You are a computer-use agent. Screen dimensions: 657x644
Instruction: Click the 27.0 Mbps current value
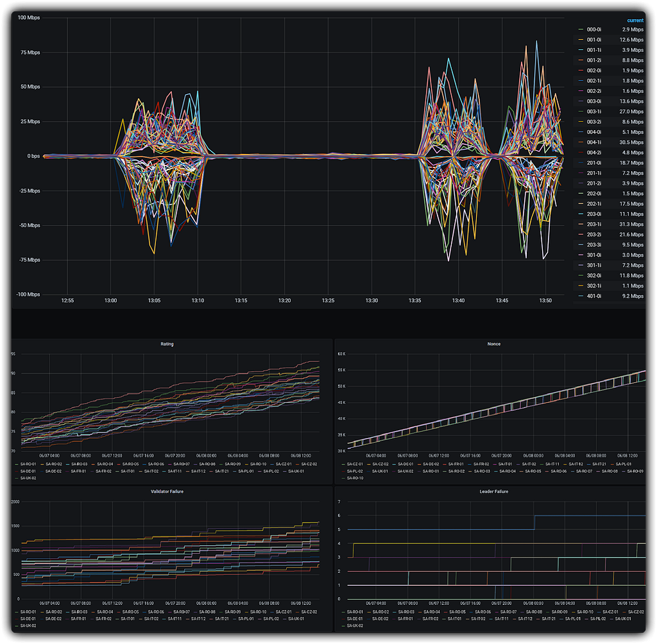(631, 112)
